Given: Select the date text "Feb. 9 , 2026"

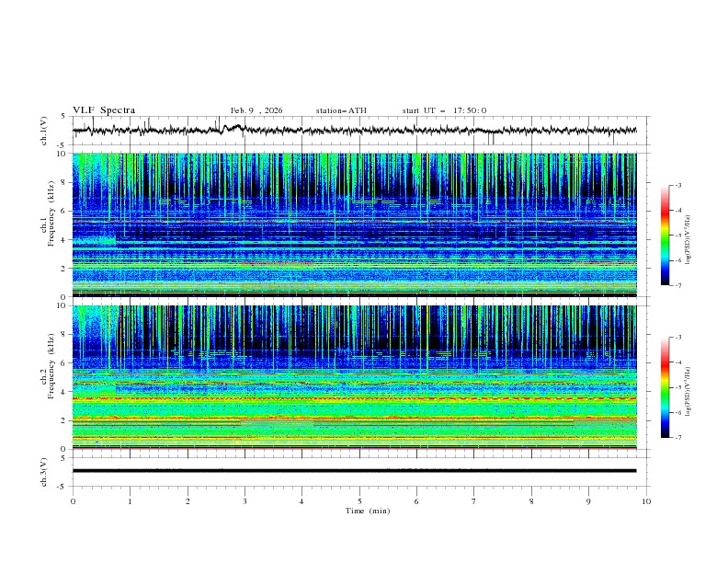Looking at the screenshot, I should click(x=256, y=110).
